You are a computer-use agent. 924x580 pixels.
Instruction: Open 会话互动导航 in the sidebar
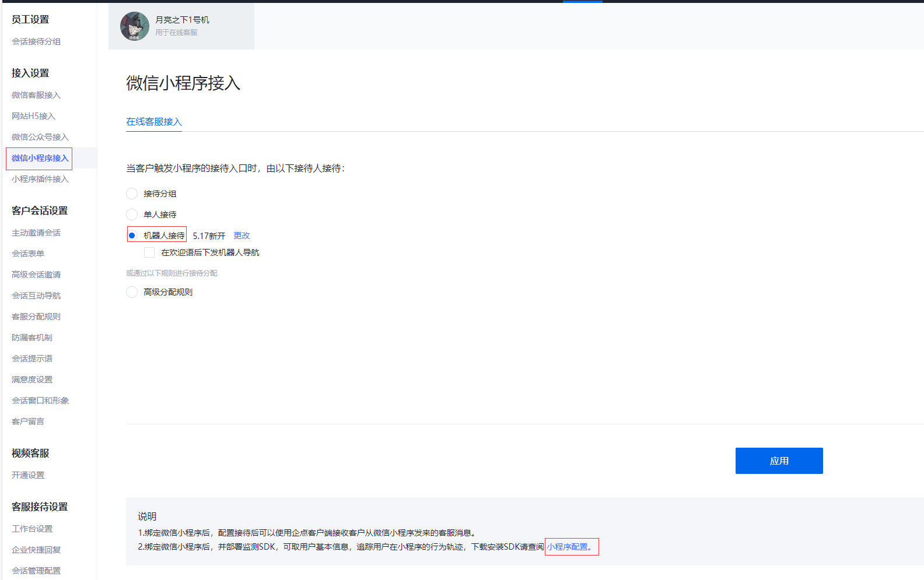[36, 296]
